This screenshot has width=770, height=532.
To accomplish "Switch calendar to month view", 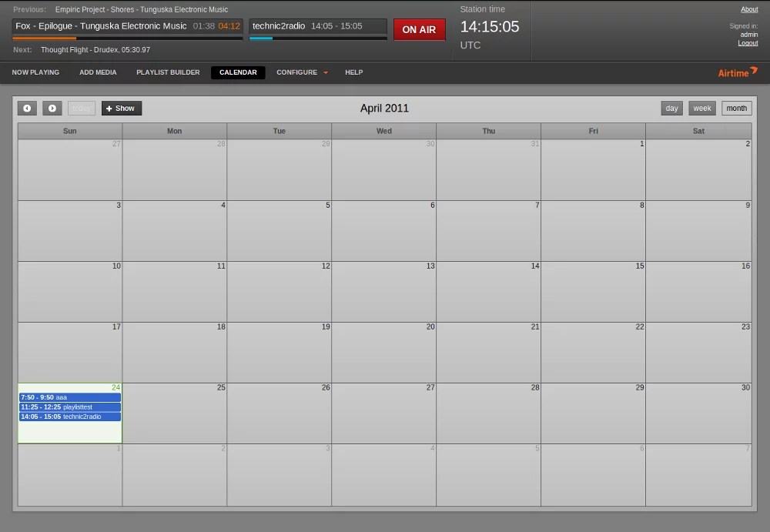I will click(736, 109).
